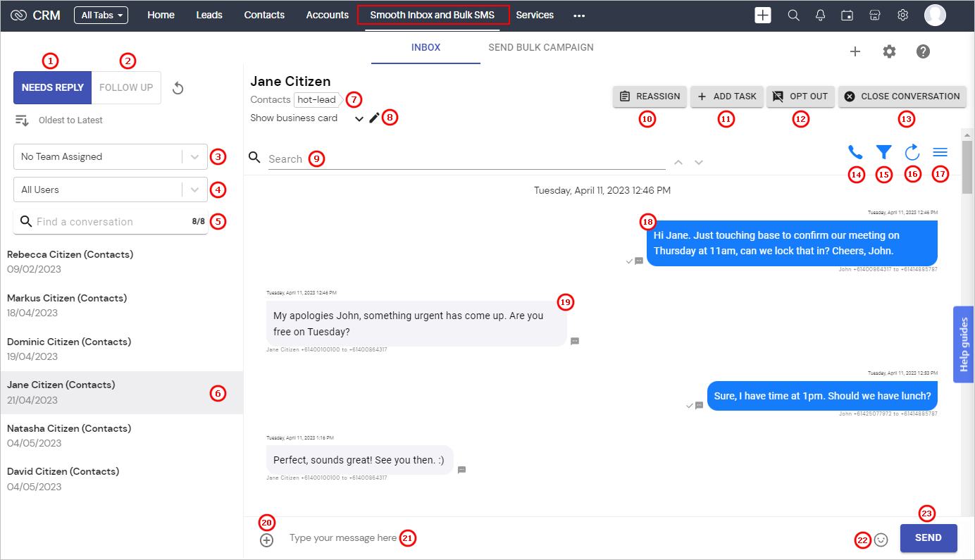975x560 pixels.
Task: Toggle Oldest to Latest sort icon
Action: 23,120
